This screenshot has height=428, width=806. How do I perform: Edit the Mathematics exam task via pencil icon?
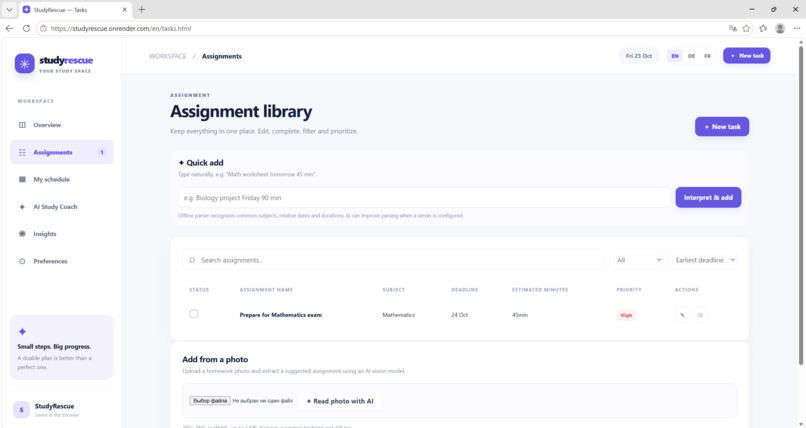tap(682, 315)
